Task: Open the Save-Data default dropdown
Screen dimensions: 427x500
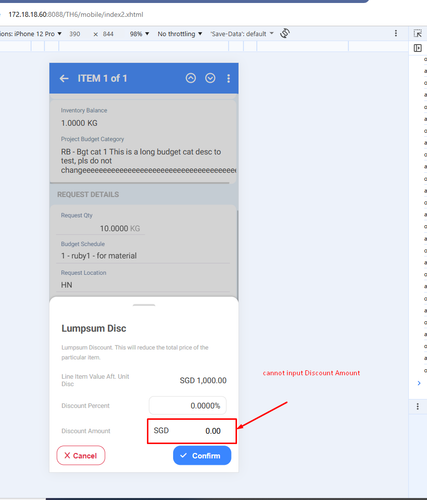Action: [242, 34]
